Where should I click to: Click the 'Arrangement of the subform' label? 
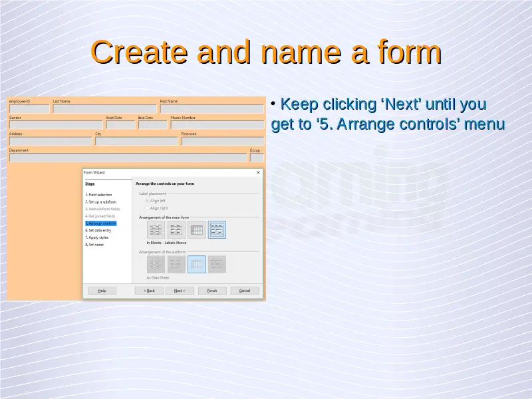(162, 252)
